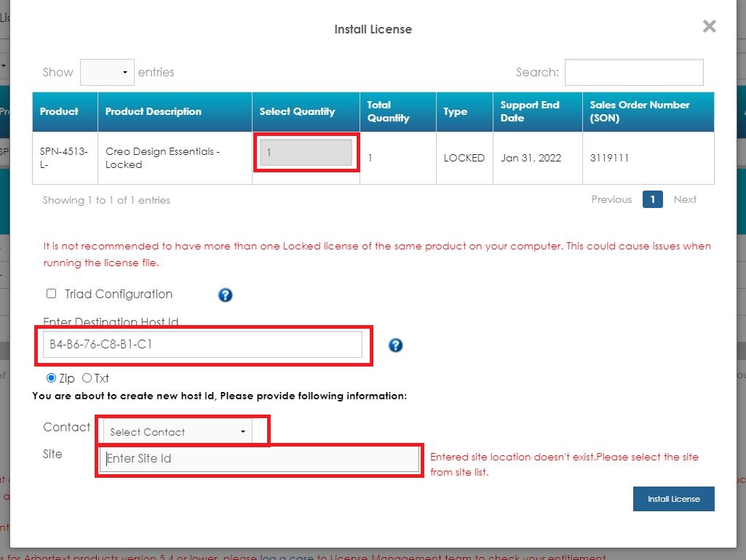Go to Next page

pyautogui.click(x=685, y=200)
